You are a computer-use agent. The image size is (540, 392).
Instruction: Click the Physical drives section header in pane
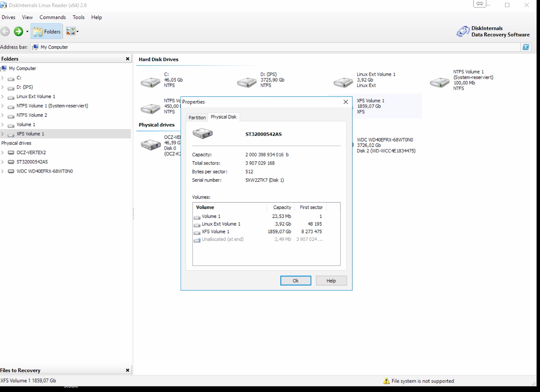click(156, 125)
